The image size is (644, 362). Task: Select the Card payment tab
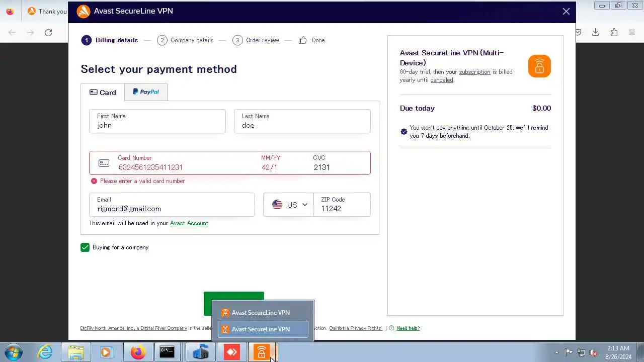103,92
